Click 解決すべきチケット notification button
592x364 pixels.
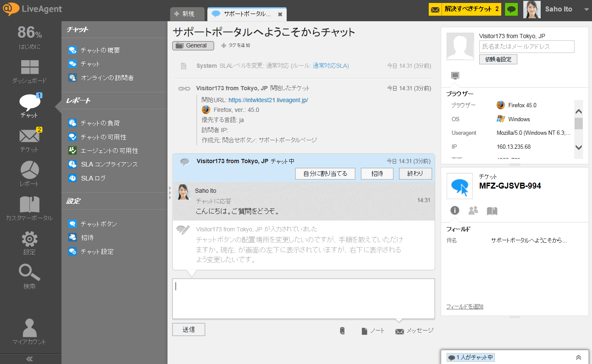click(466, 9)
